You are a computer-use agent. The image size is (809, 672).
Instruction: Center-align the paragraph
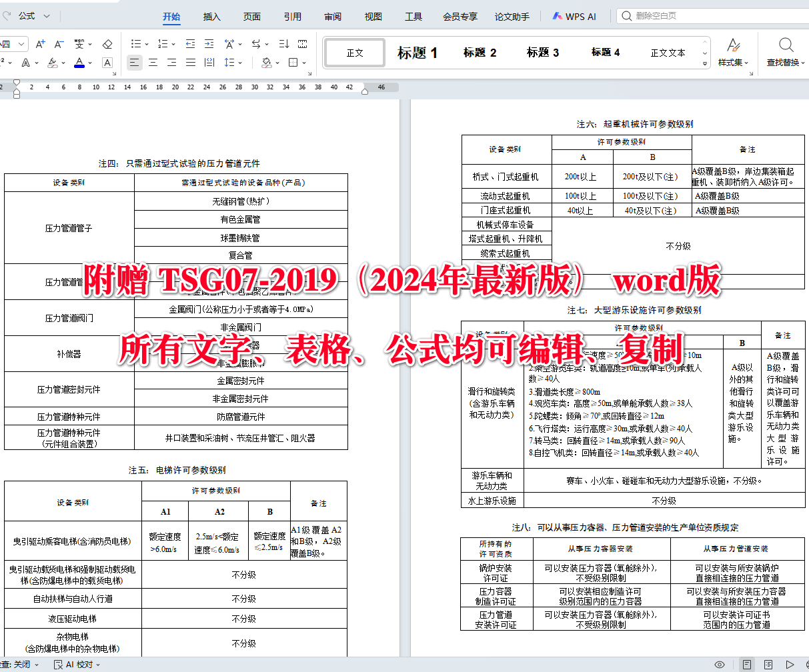[153, 63]
